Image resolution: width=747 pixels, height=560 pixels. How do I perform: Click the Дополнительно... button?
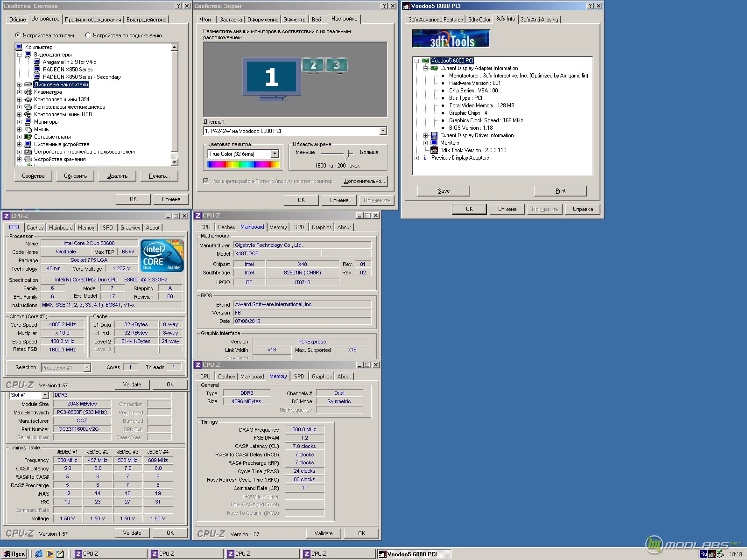tap(364, 181)
